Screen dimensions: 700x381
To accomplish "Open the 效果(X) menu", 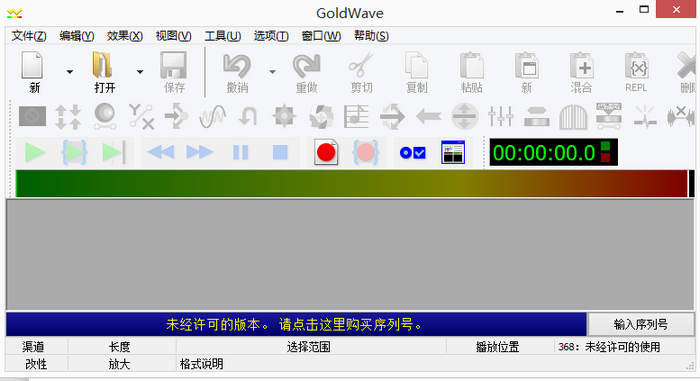I will pos(125,36).
